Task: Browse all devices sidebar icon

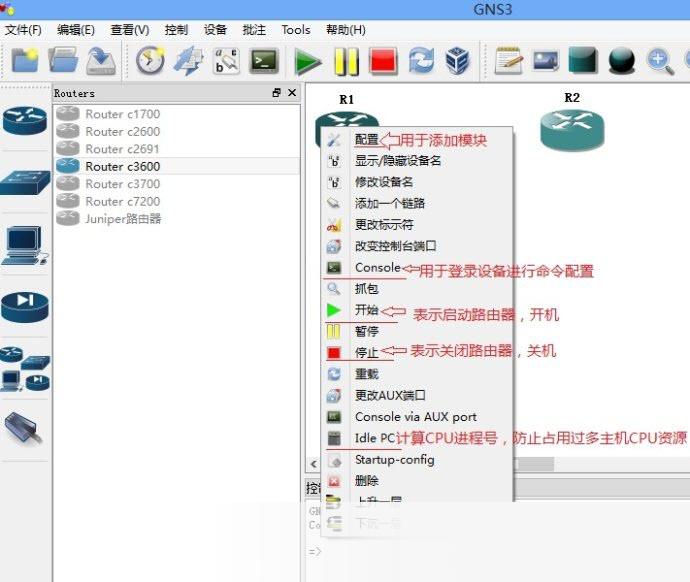Action: point(25,369)
